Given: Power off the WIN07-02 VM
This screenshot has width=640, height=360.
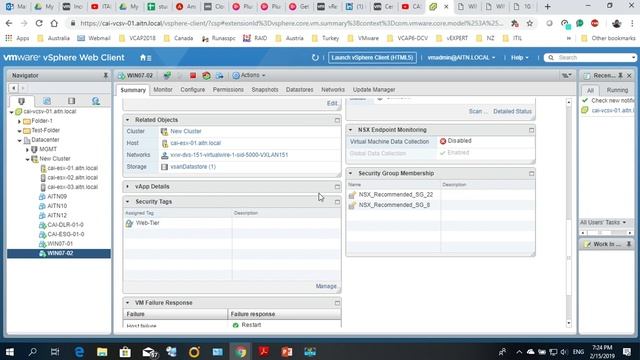Looking at the screenshot, I should (193, 76).
